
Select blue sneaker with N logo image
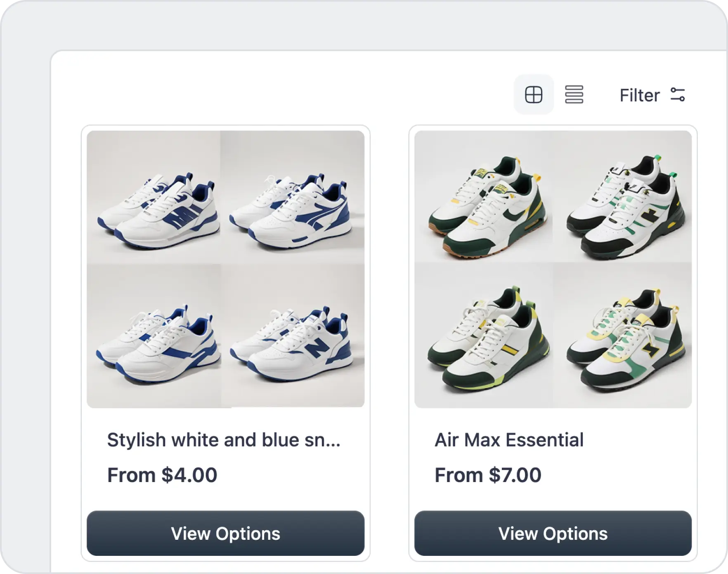pos(292,336)
